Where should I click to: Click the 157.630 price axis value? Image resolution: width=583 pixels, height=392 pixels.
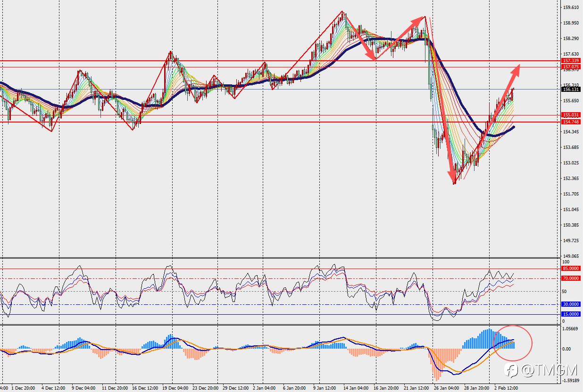tap(571, 54)
